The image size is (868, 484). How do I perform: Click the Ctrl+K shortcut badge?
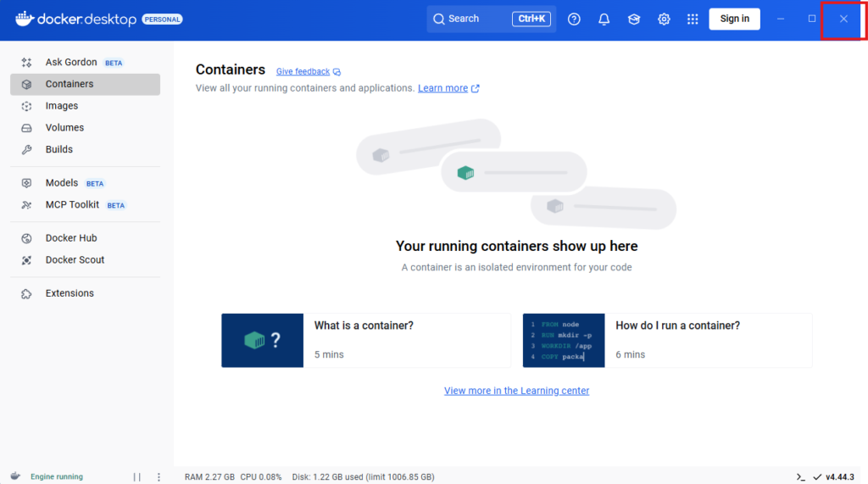(531, 19)
